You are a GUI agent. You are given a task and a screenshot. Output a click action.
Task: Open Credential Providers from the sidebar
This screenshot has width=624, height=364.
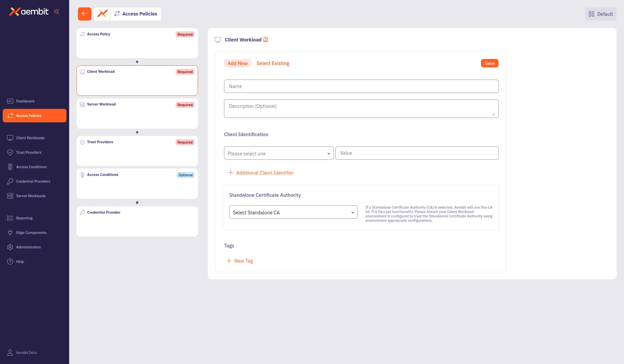[10, 181]
